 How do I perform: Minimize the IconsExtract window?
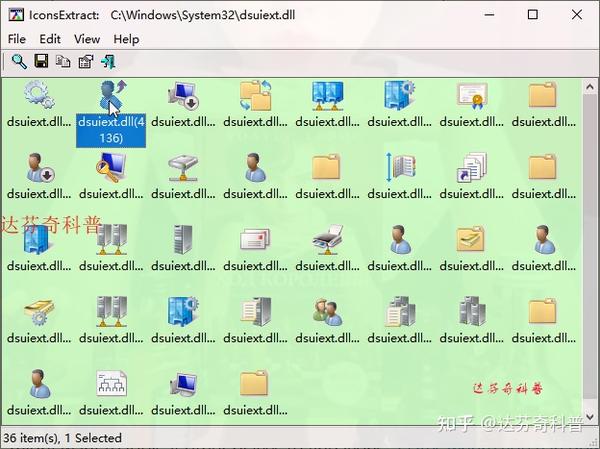[489, 15]
